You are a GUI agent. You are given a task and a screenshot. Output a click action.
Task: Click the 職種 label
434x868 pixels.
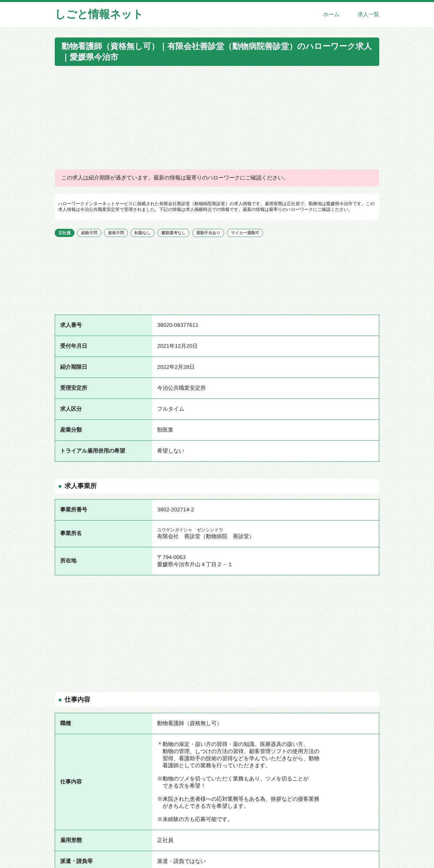[x=66, y=723]
